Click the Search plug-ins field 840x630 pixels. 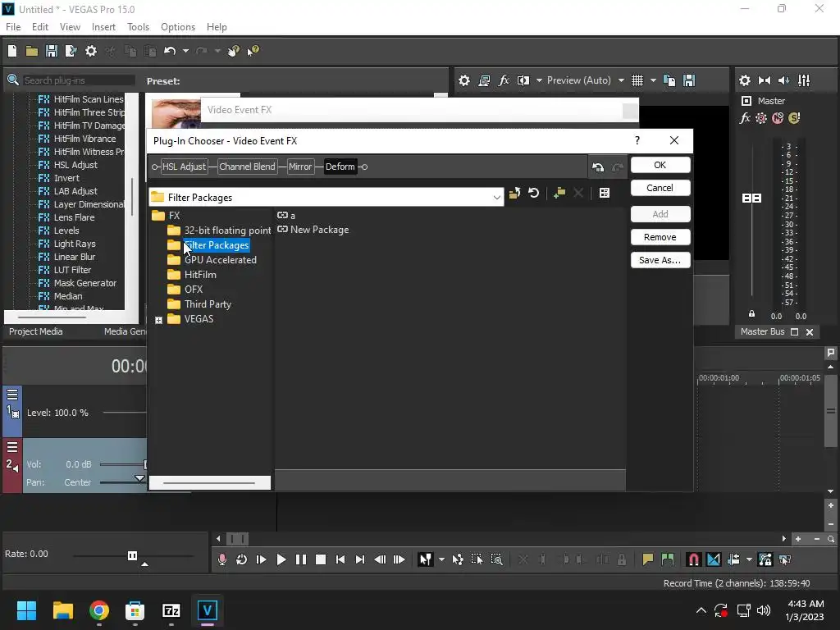79,80
